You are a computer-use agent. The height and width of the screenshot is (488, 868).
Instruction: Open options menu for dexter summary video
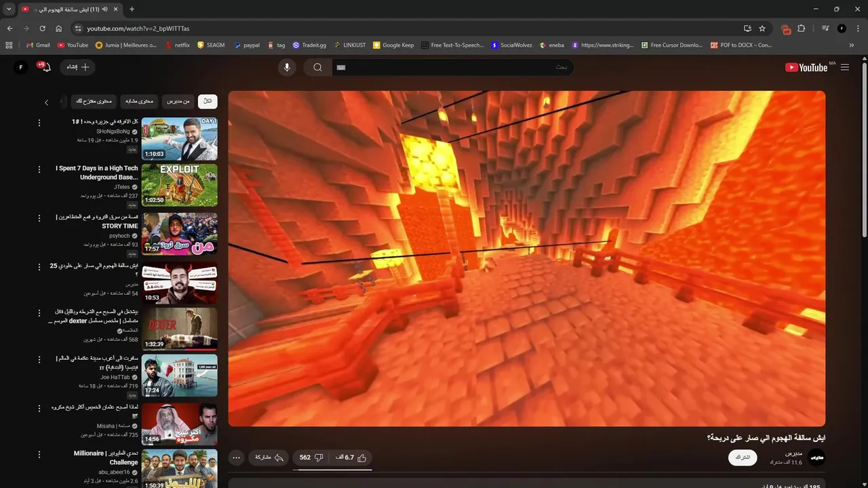click(39, 312)
